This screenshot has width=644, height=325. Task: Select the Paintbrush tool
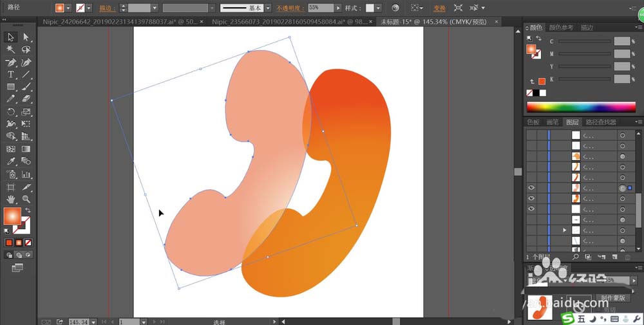(26, 87)
